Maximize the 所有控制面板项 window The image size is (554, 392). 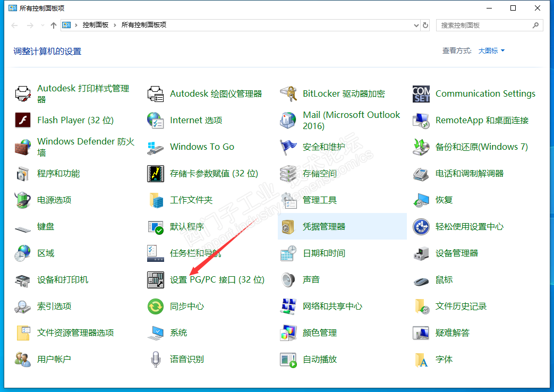(x=513, y=8)
